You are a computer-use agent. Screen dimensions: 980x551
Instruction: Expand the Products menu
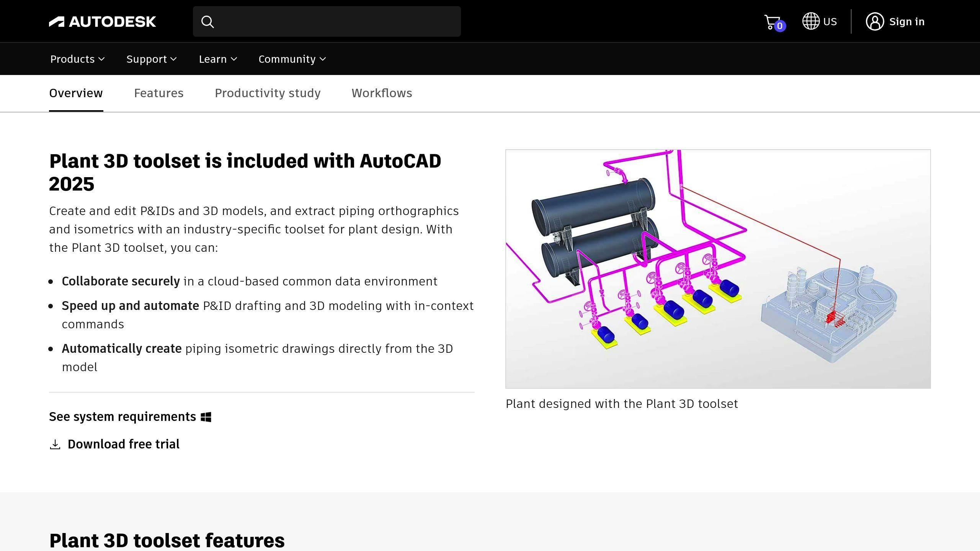point(77,59)
